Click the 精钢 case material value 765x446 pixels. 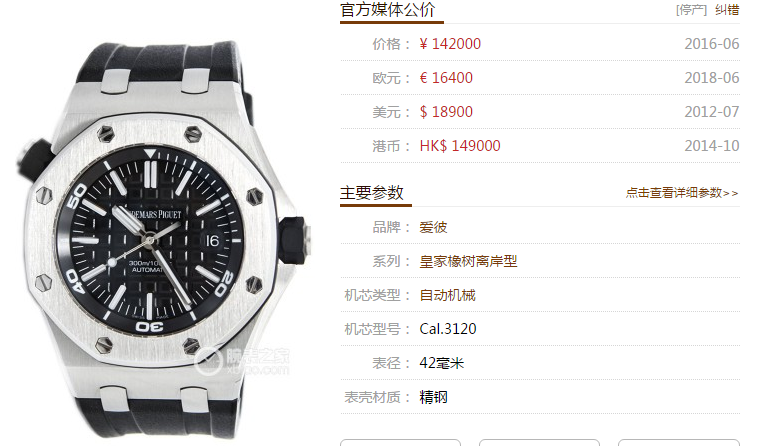[x=433, y=397]
